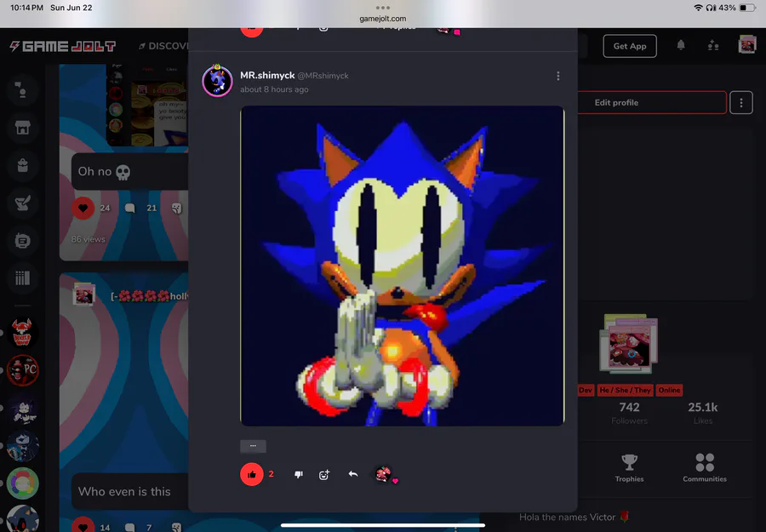Open the quests icon in the sidebar
The height and width of the screenshot is (532, 766).
tap(22, 203)
